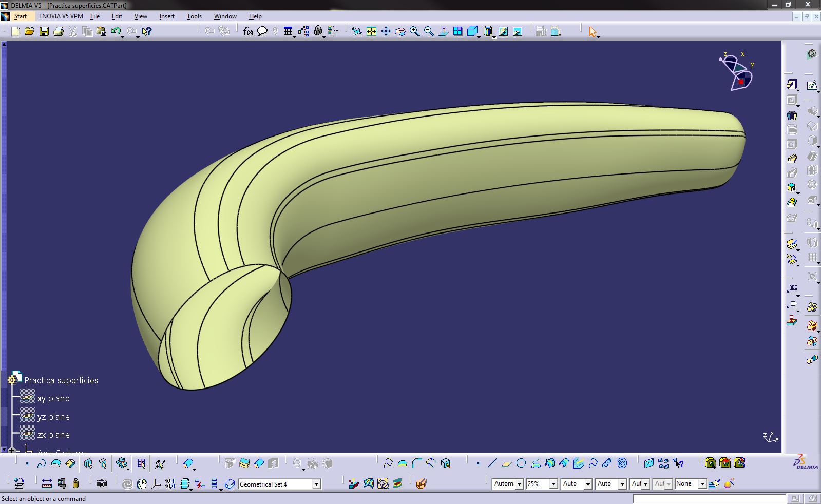This screenshot has width=821, height=504.
Task: Save the part with floppy disk icon
Action: click(x=44, y=32)
